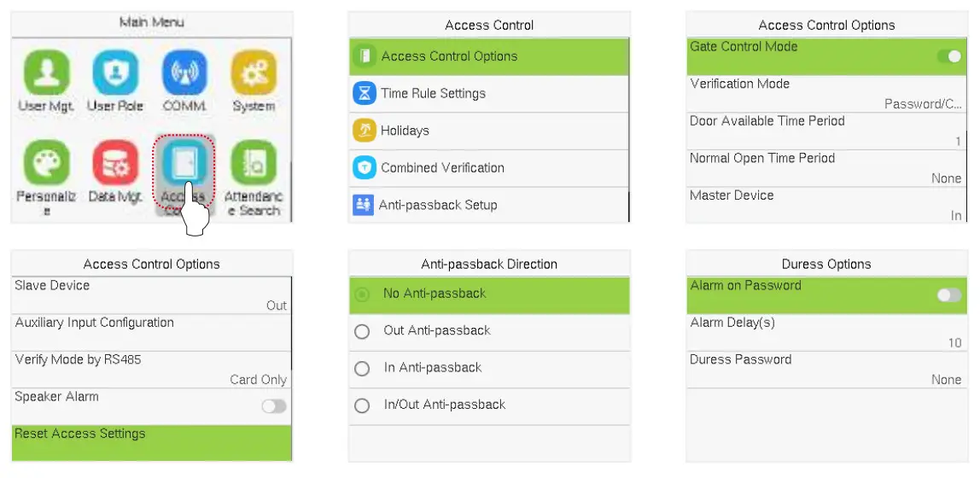The height and width of the screenshot is (478, 980).
Task: Toggle the Gate Control Mode switch
Action: tap(948, 56)
